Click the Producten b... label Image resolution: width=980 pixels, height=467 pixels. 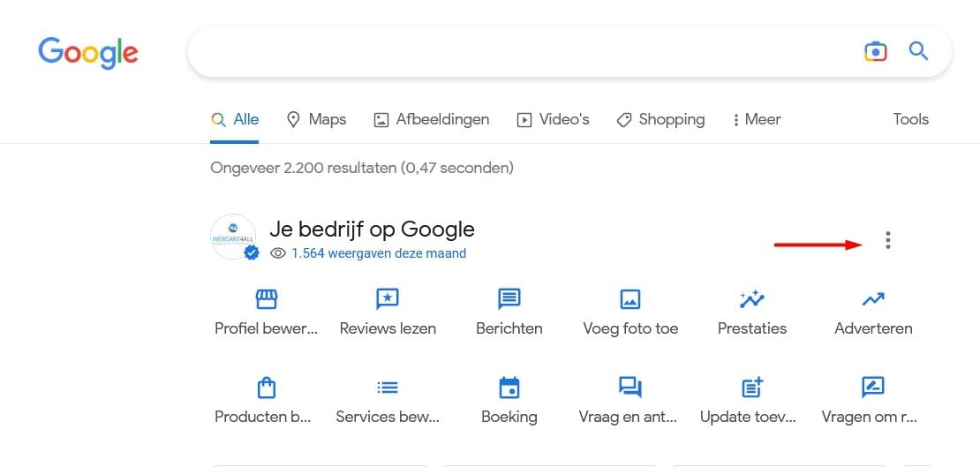point(263,417)
